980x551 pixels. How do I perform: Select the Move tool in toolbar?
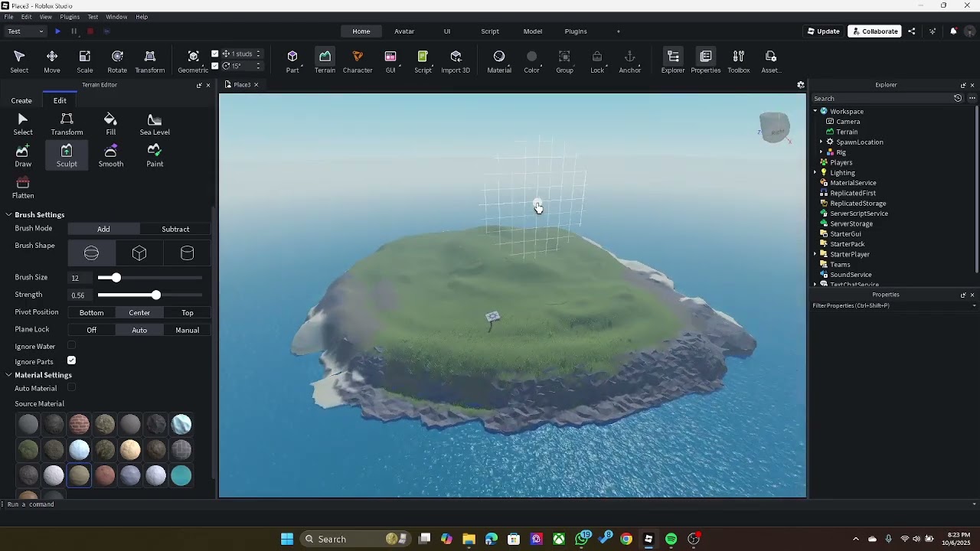[52, 61]
